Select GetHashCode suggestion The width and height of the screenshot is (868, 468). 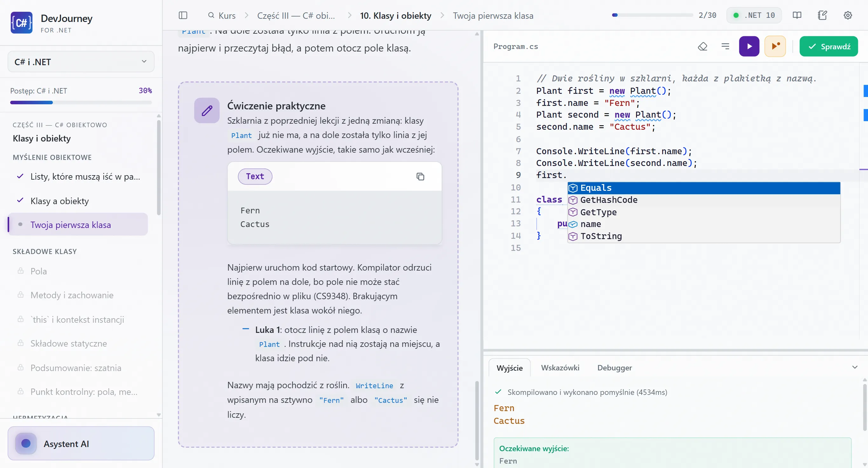pyautogui.click(x=704, y=200)
